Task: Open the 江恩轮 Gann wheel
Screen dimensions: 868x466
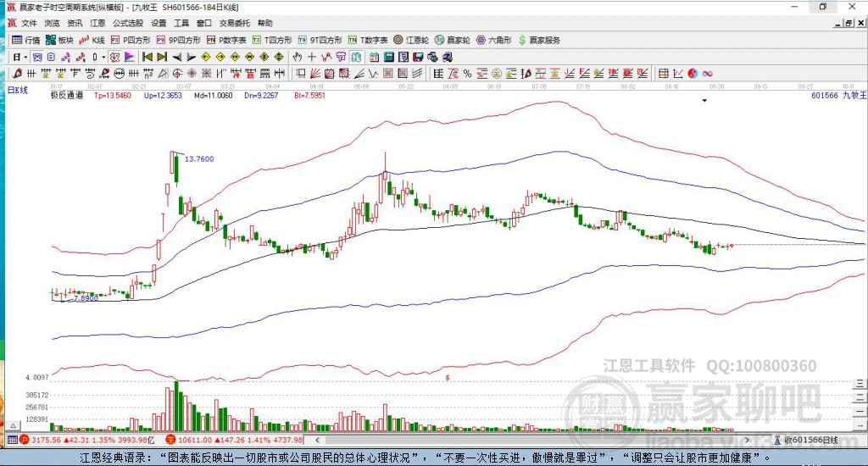Action: pos(411,40)
